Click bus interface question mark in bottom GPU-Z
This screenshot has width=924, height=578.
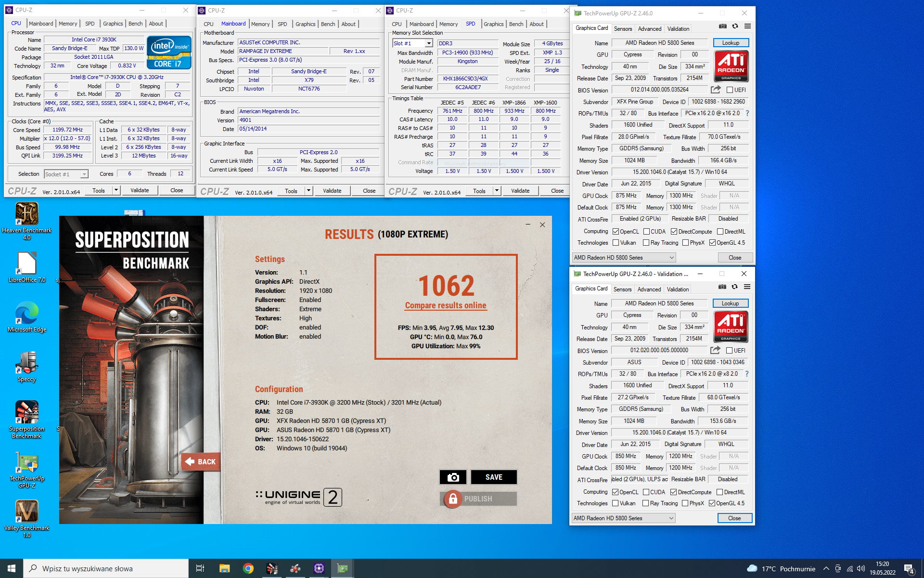pos(747,374)
